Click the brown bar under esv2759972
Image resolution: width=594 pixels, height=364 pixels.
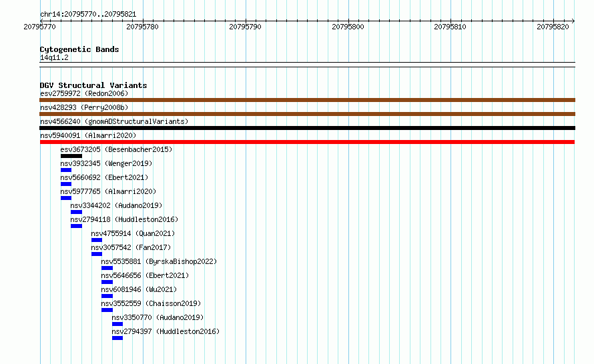pyautogui.click(x=307, y=100)
